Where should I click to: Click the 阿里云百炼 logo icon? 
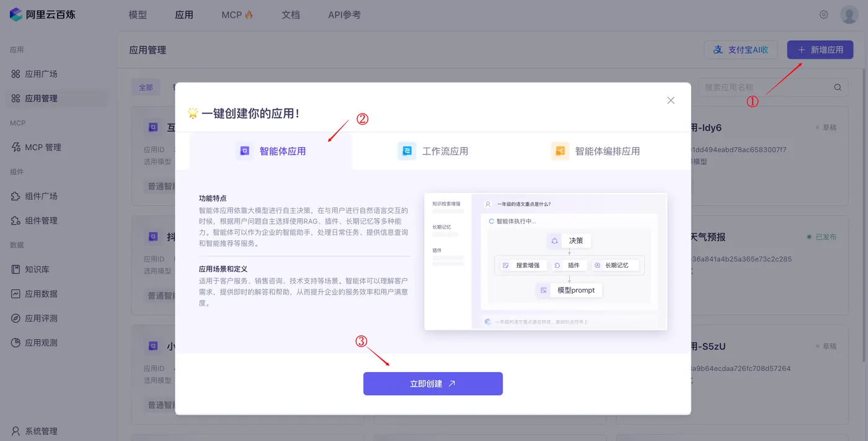16,14
